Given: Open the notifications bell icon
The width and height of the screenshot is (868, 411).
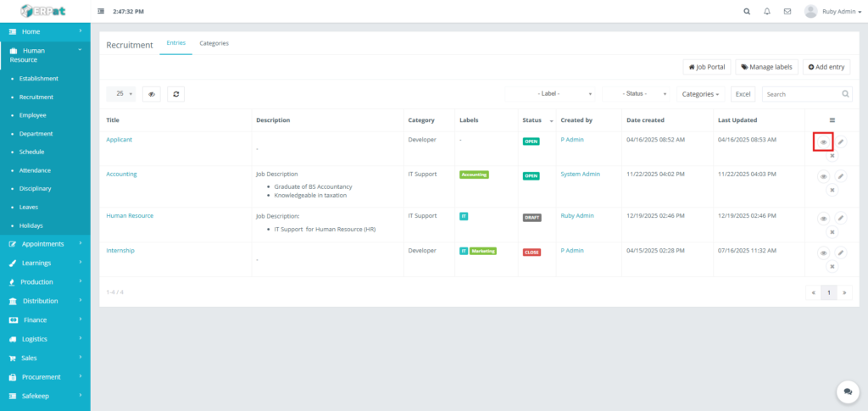Looking at the screenshot, I should (767, 12).
